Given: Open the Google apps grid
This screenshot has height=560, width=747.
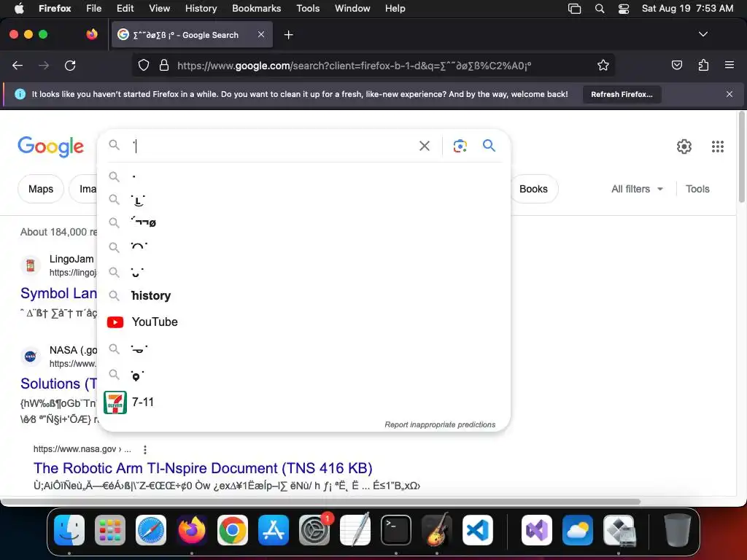Looking at the screenshot, I should click(x=718, y=146).
